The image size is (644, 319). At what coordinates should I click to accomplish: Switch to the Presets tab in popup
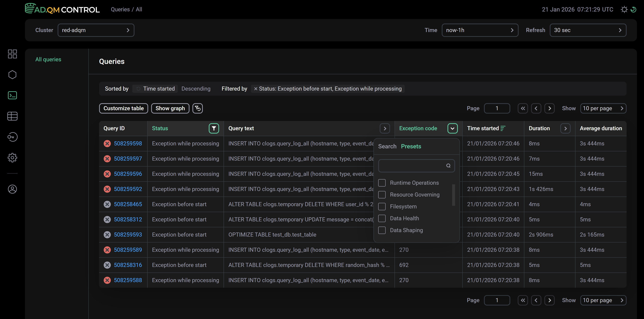[x=411, y=146]
